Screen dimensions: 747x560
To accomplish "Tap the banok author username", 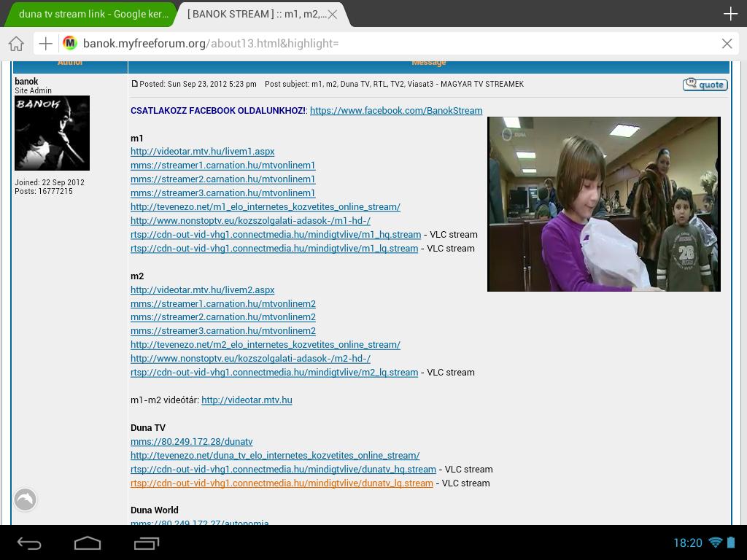I will (x=26, y=82).
